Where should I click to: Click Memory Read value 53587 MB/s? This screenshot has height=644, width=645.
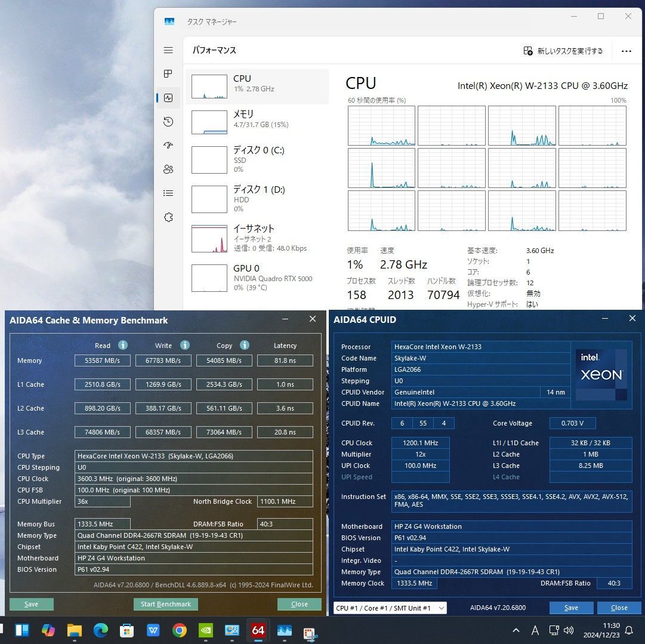[103, 360]
